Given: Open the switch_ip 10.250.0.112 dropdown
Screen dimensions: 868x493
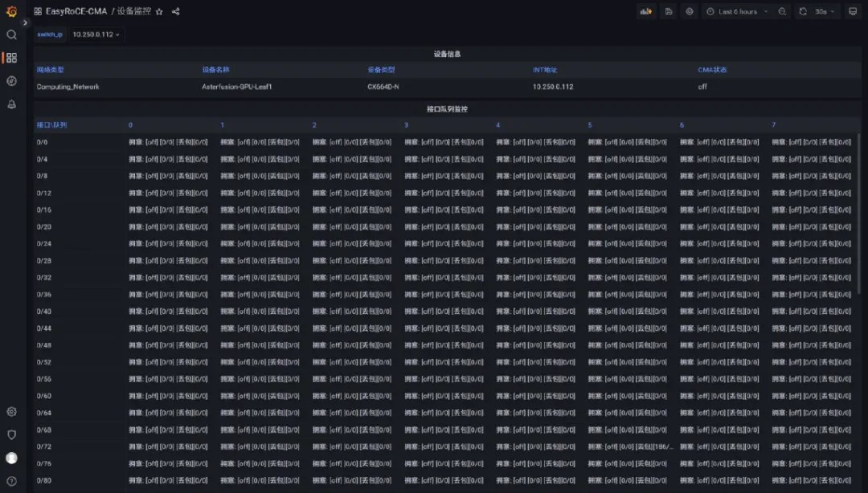Looking at the screenshot, I should pos(96,35).
